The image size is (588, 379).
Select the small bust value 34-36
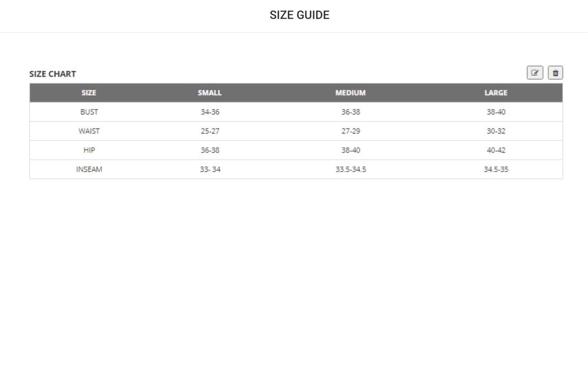(x=210, y=112)
